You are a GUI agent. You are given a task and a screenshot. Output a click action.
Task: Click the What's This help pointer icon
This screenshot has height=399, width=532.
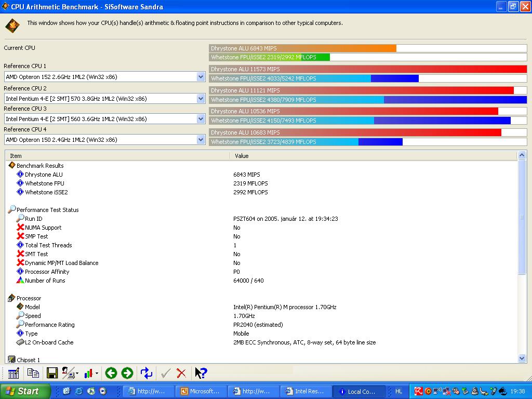coord(201,373)
